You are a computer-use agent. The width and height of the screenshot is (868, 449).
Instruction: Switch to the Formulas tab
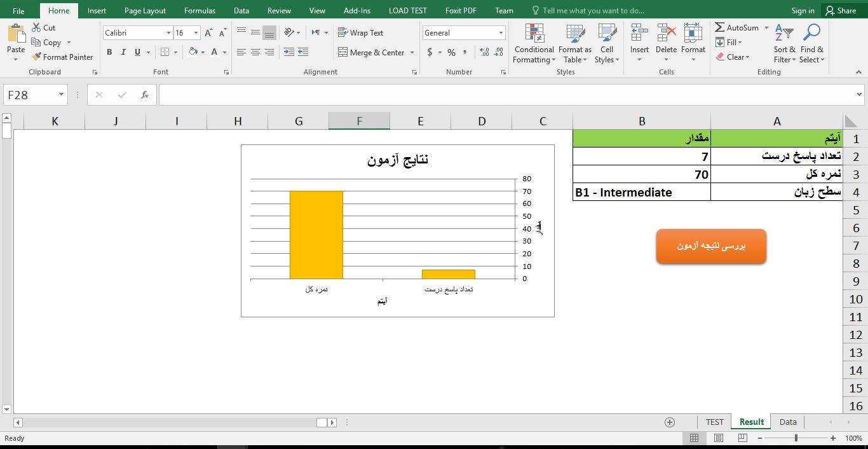tap(200, 11)
